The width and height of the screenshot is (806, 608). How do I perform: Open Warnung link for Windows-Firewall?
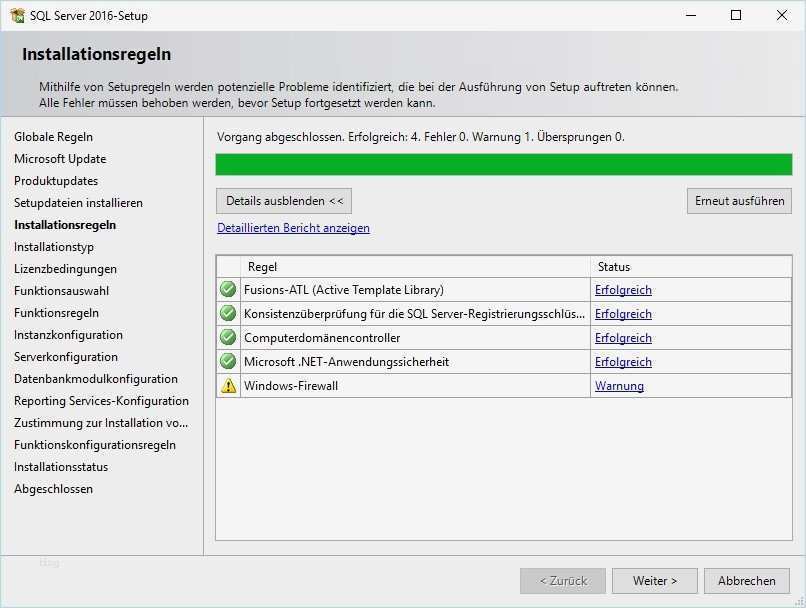coord(619,386)
